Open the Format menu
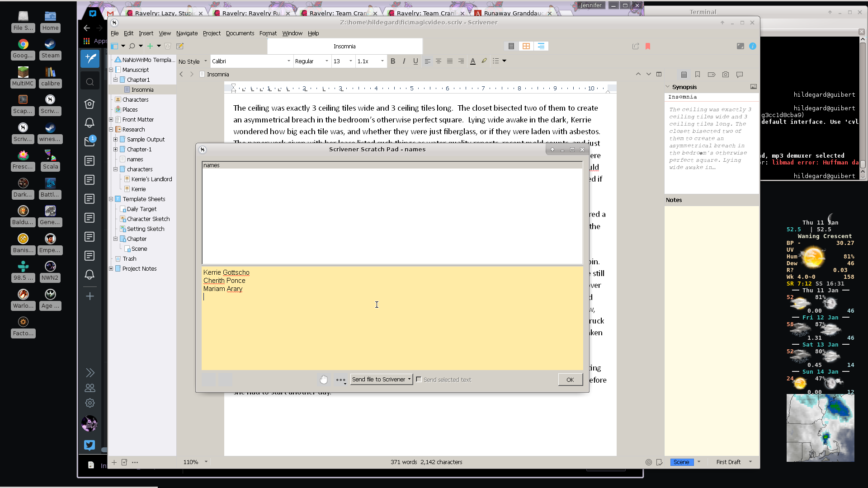This screenshot has width=868, height=488. tap(268, 33)
